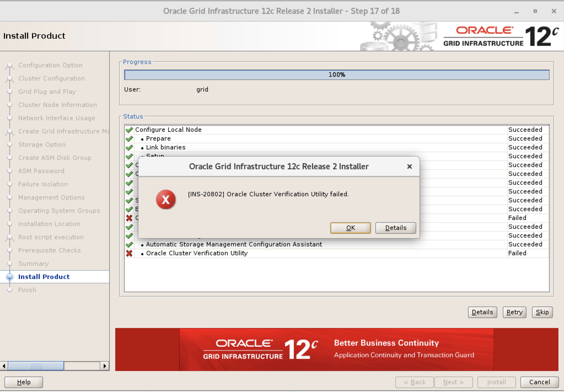The width and height of the screenshot is (564, 392).
Task: Click green check icon for Configure Local Node
Action: click(x=129, y=130)
